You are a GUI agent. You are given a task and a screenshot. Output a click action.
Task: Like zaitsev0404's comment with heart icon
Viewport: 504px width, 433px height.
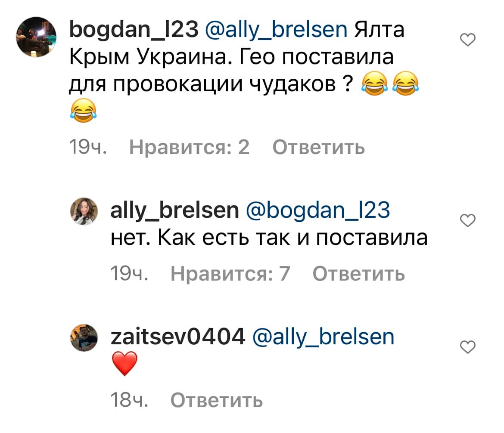pos(468,347)
